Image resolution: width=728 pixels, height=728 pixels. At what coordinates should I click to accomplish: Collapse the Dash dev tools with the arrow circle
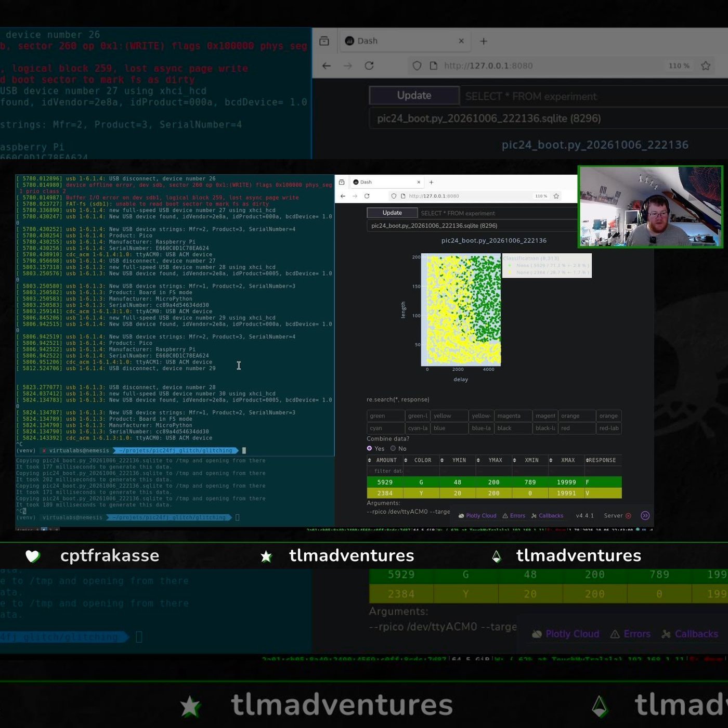645,516
